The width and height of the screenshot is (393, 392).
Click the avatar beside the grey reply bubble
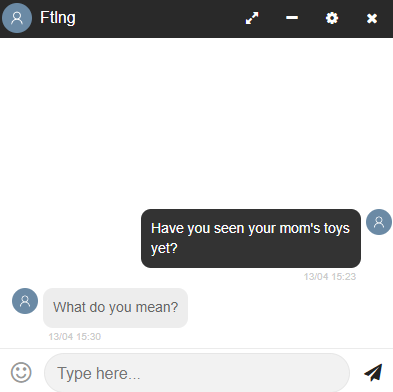(x=25, y=301)
